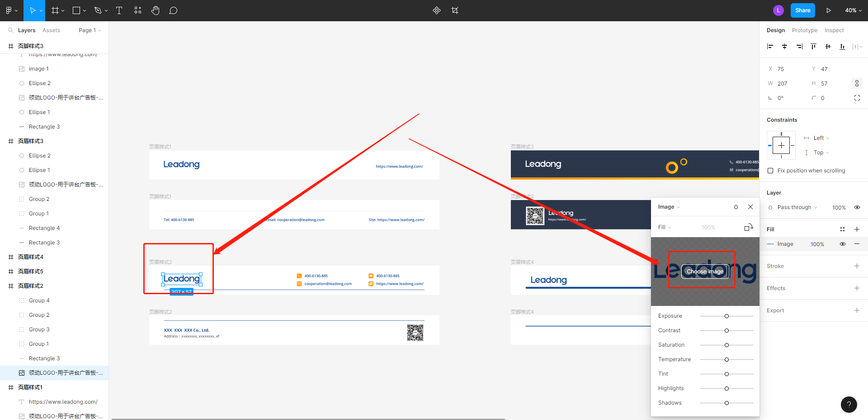868x420 pixels.
Task: Open the 40% zoom level dropdown
Action: coord(853,10)
